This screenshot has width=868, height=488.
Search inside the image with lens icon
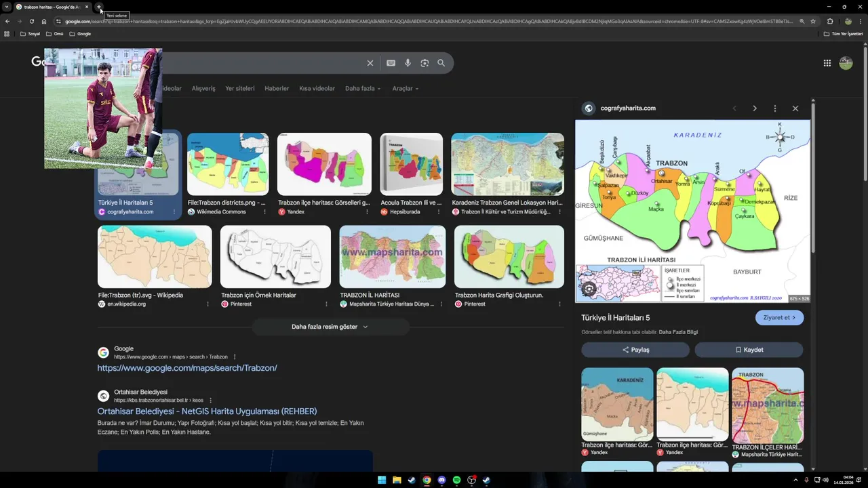[589, 289]
